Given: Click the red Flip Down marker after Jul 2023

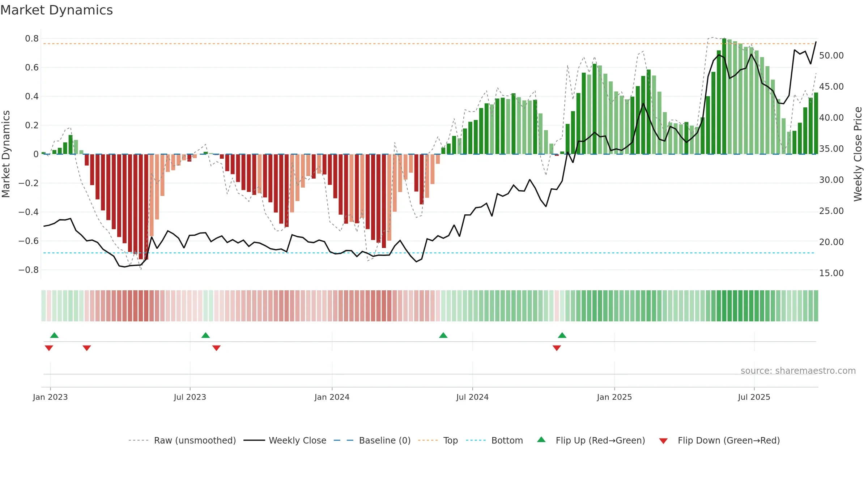Looking at the screenshot, I should click(x=216, y=348).
